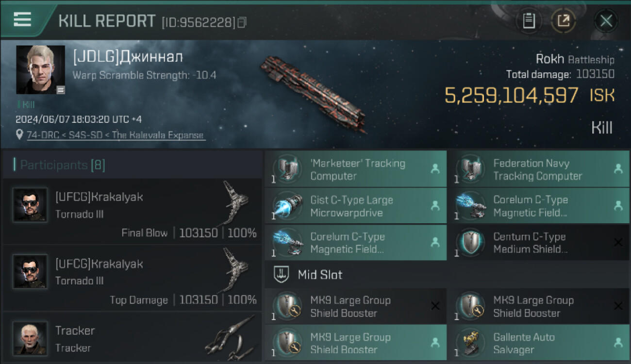
Task: Click the Gist C-Type Large Microwarpdrive icon
Action: point(287,206)
